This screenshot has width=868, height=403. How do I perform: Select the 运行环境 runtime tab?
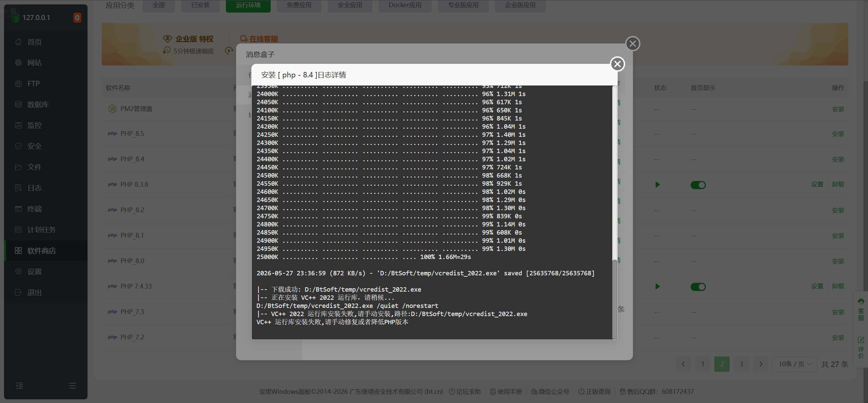coord(248,5)
